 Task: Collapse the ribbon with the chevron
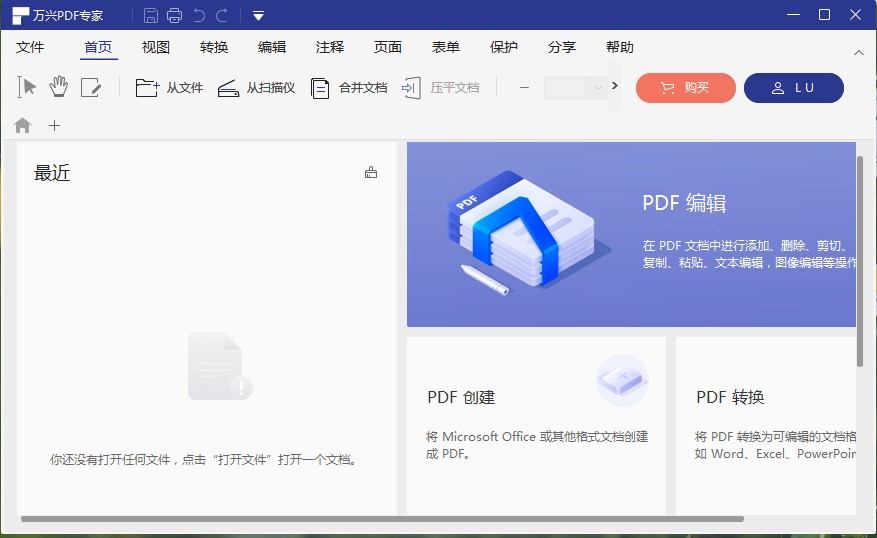[859, 53]
